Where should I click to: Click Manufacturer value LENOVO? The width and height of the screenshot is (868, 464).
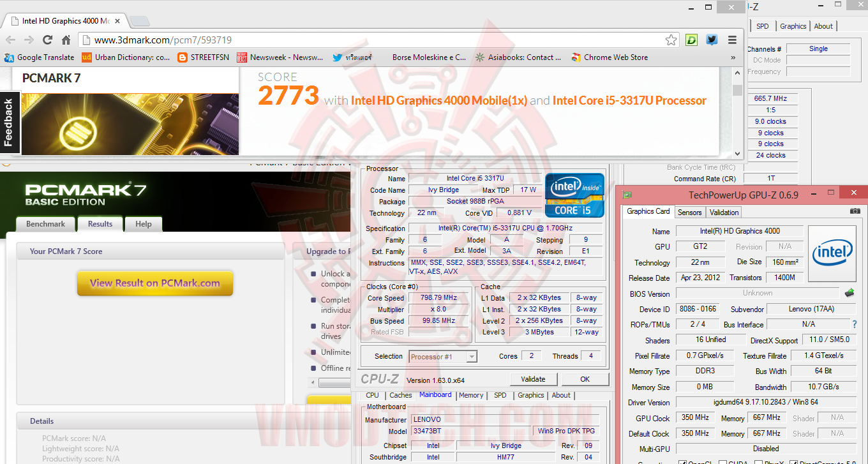click(x=507, y=420)
